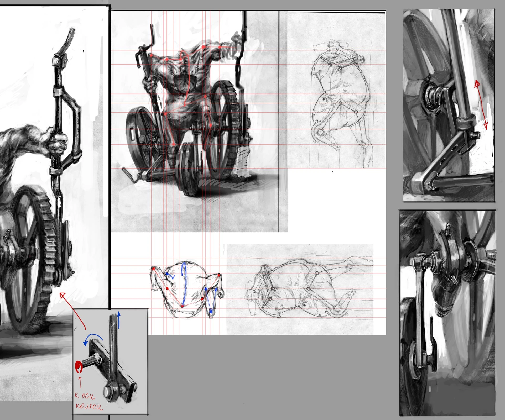Click the red double-headed arrow in top-right panel
Image resolution: width=505 pixels, height=420 pixels.
[x=481, y=105]
